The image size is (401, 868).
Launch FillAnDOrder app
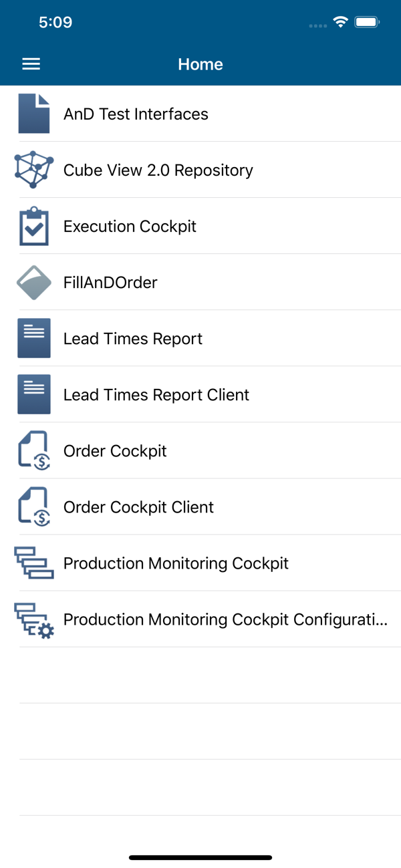tap(200, 282)
